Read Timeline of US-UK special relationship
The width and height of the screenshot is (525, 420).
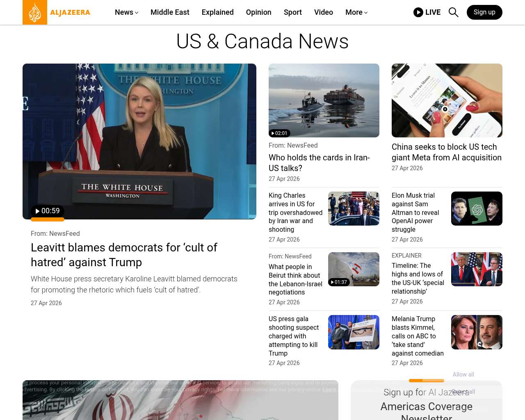click(x=418, y=278)
